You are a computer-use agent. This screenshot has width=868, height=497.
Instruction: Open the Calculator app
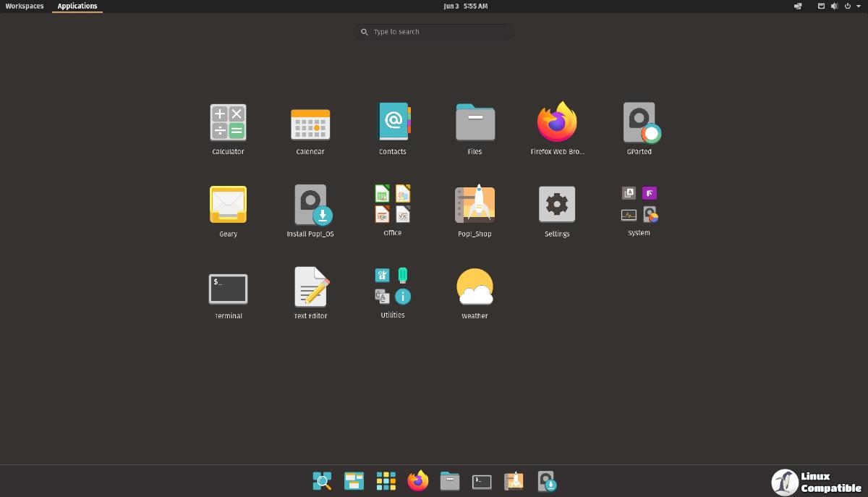228,122
